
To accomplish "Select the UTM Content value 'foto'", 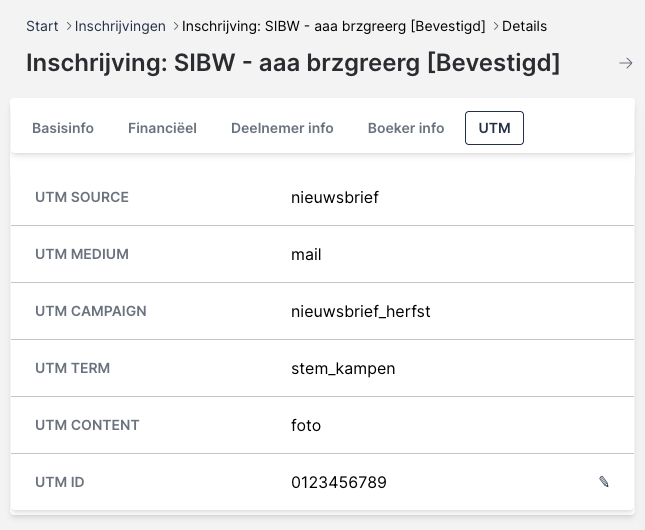I will pyautogui.click(x=306, y=425).
